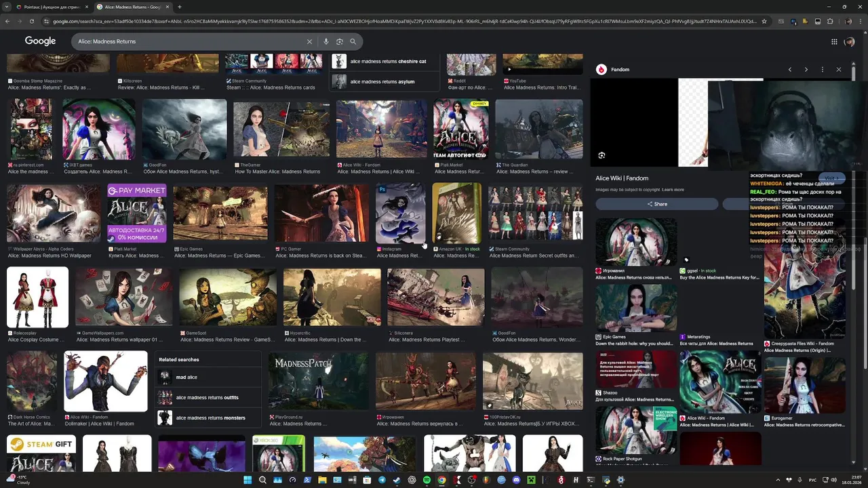The image size is (868, 488).
Task: Open the Dollmaker | Alice Wiki thumbnail
Action: point(106,382)
